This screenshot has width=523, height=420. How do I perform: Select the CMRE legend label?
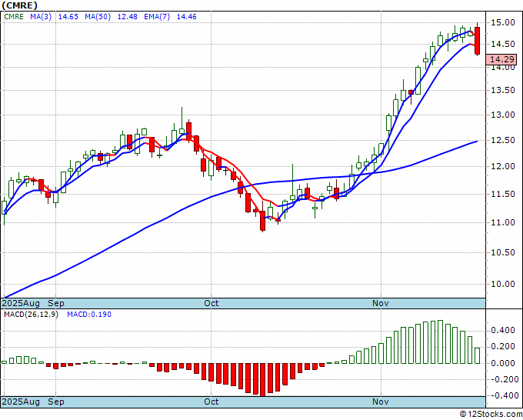(14, 17)
